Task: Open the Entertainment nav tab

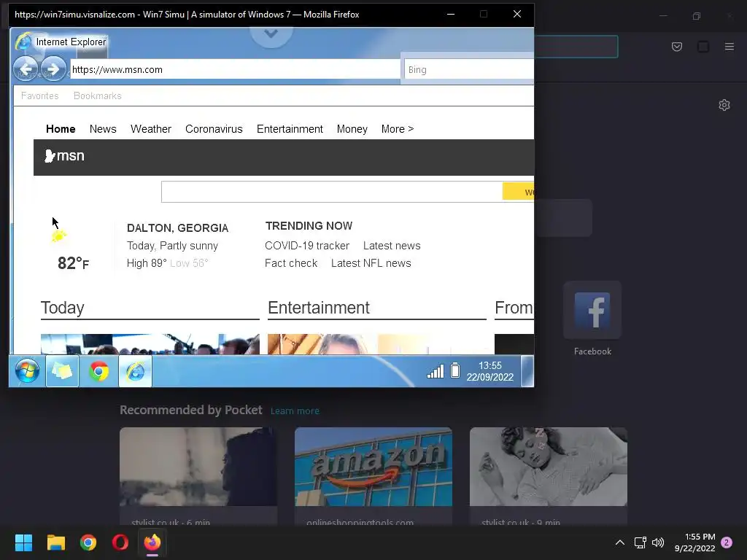Action: pyautogui.click(x=290, y=129)
